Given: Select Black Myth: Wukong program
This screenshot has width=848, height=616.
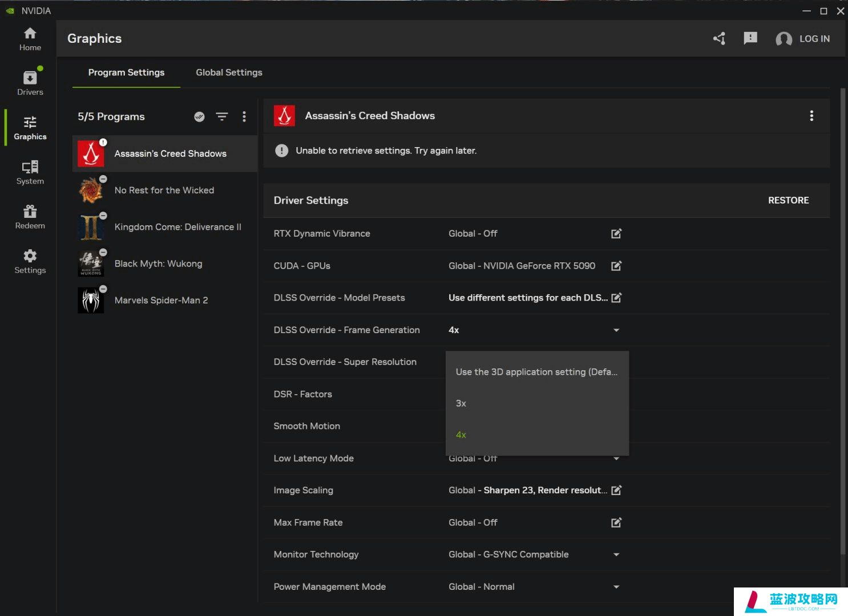Looking at the screenshot, I should (x=165, y=264).
